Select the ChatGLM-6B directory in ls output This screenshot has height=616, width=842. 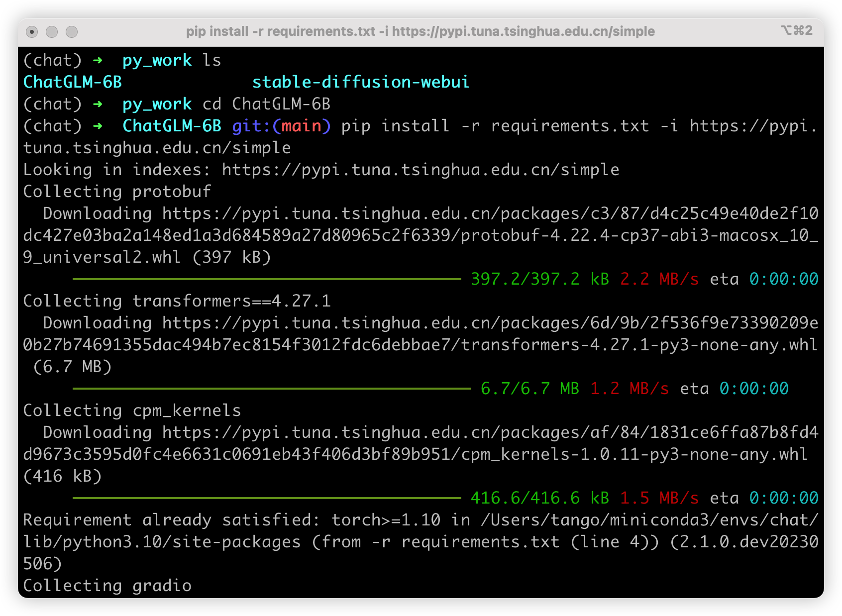pos(73,82)
